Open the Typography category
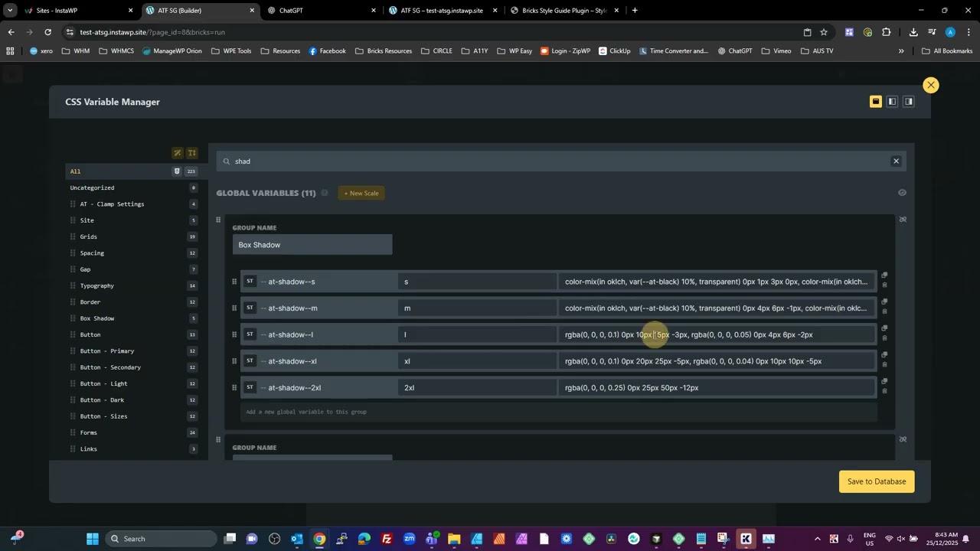The width and height of the screenshot is (980, 551). [x=97, y=285]
